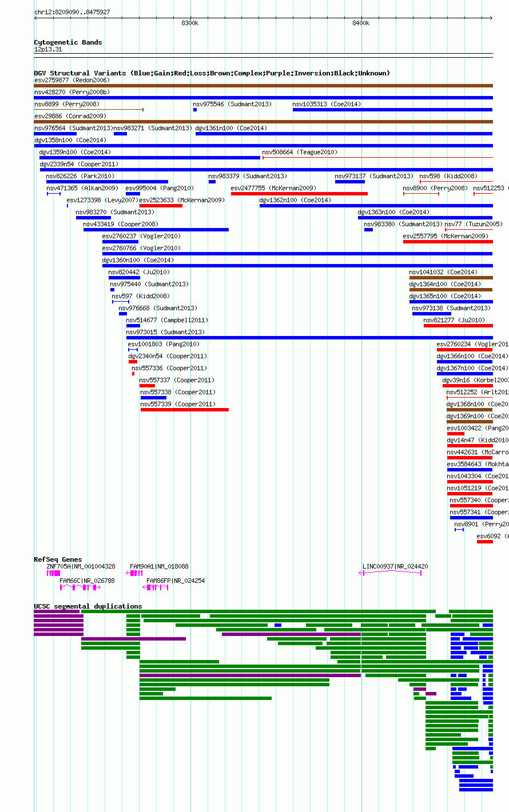Click the nsv975546 (Sudmant2013) label

(x=232, y=104)
